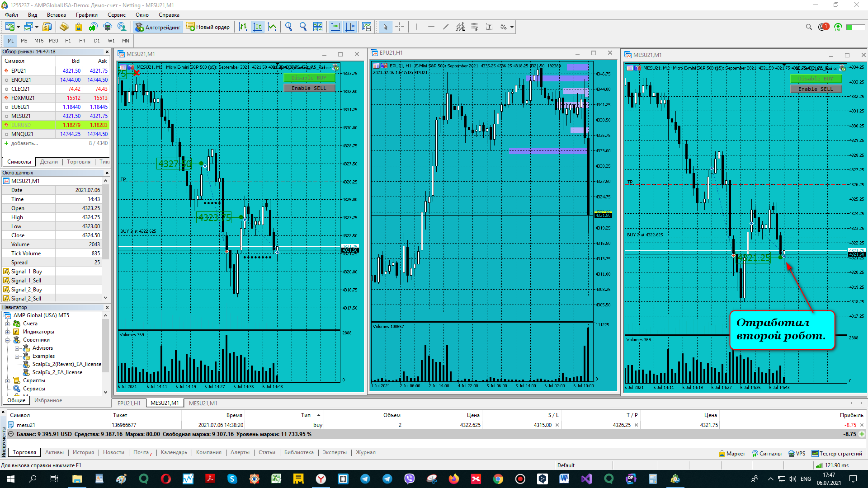This screenshot has width=868, height=488.
Task: Click the Новый ордер button
Action: click(x=208, y=27)
